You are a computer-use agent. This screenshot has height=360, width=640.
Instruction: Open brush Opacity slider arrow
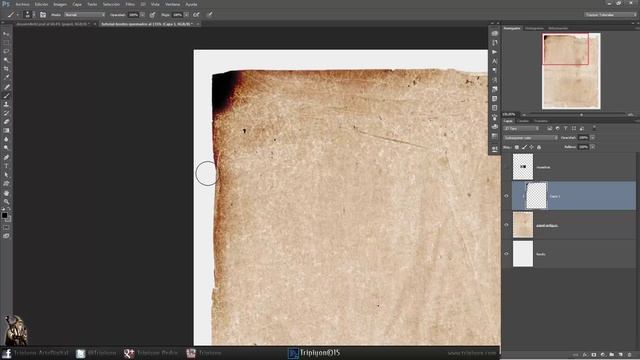pos(142,15)
